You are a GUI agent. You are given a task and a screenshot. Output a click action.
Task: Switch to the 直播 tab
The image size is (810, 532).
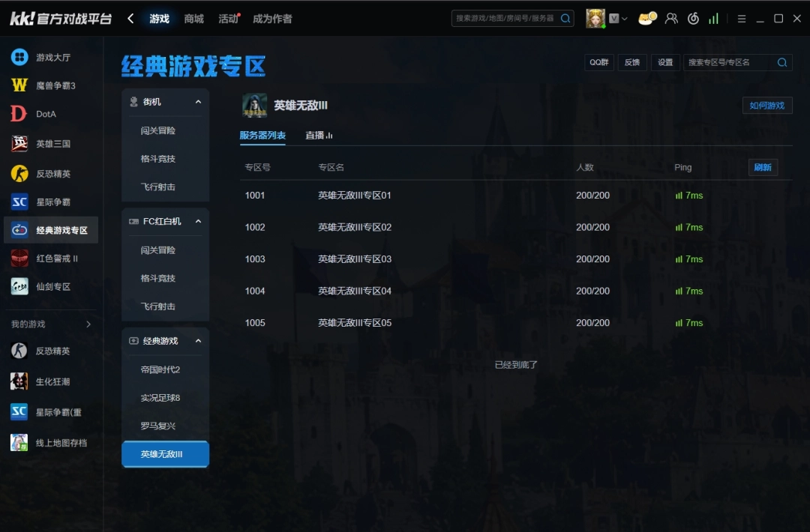tap(319, 135)
